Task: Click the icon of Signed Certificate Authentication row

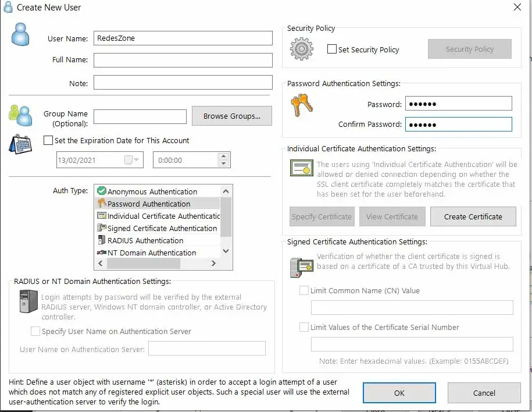Action: pos(101,228)
